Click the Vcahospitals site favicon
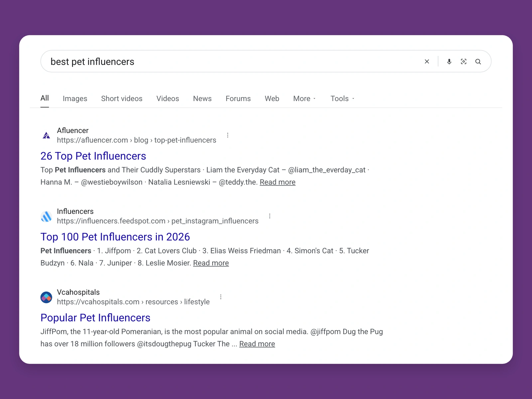The height and width of the screenshot is (399, 532). [46, 297]
